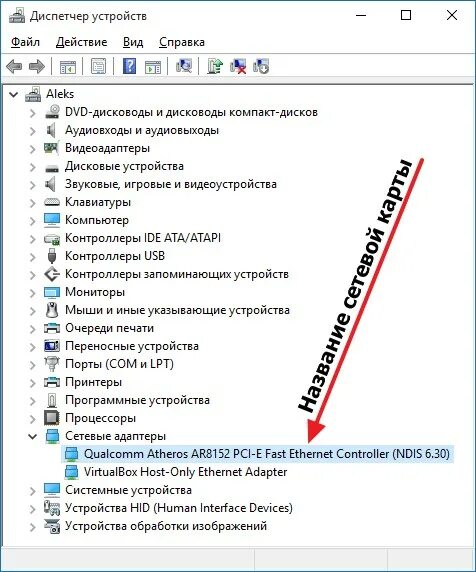Click the Update driver toolbar icon

pyautogui.click(x=215, y=66)
